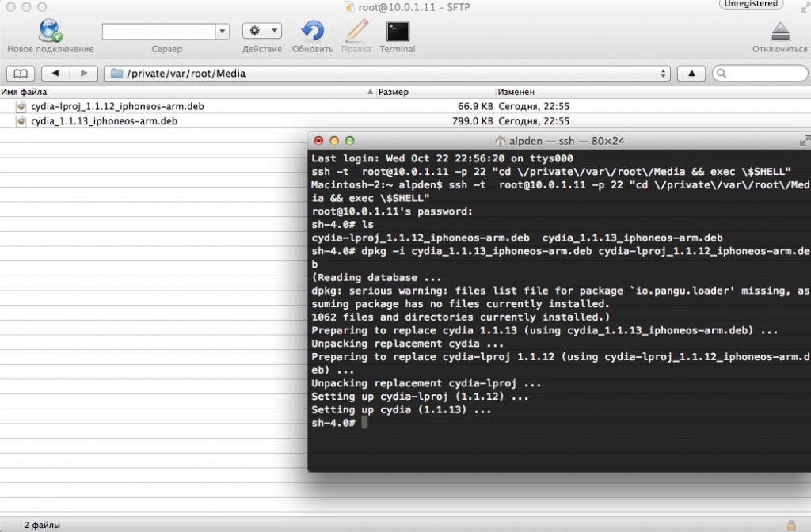Open the Action gear menu
Screen dimensions: 811x532
(x=261, y=31)
